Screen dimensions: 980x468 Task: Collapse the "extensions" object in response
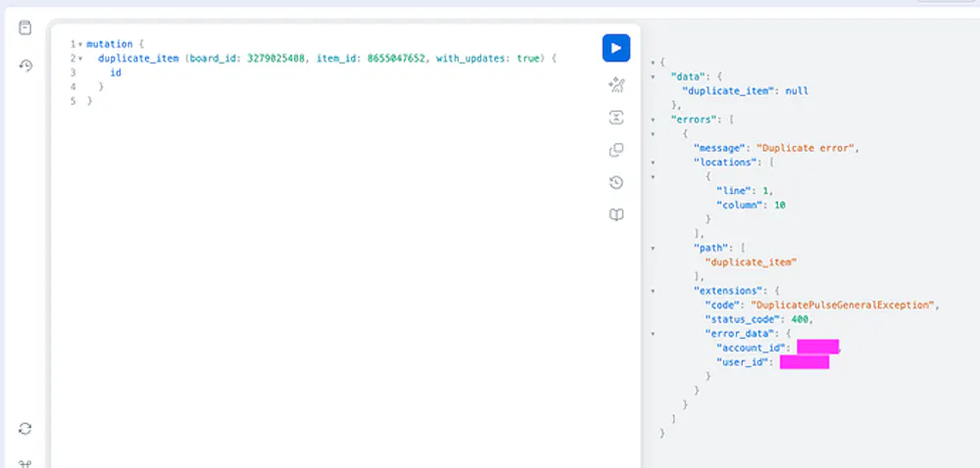click(x=653, y=291)
